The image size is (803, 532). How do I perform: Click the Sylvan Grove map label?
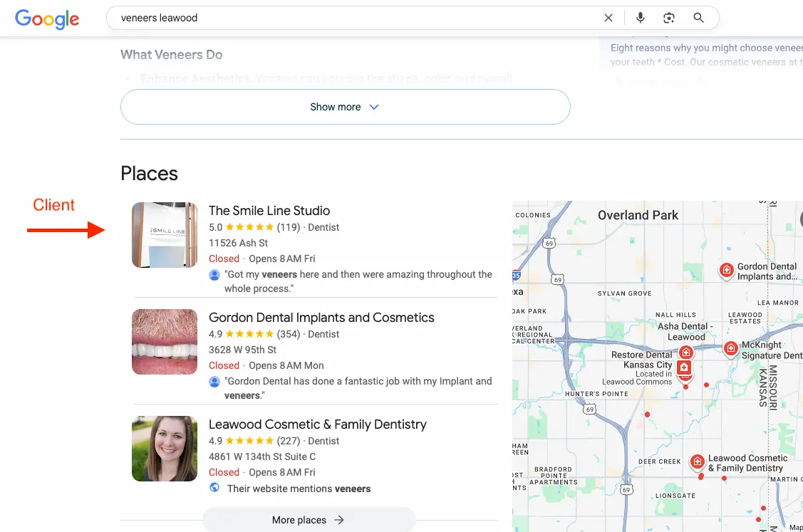(x=624, y=293)
